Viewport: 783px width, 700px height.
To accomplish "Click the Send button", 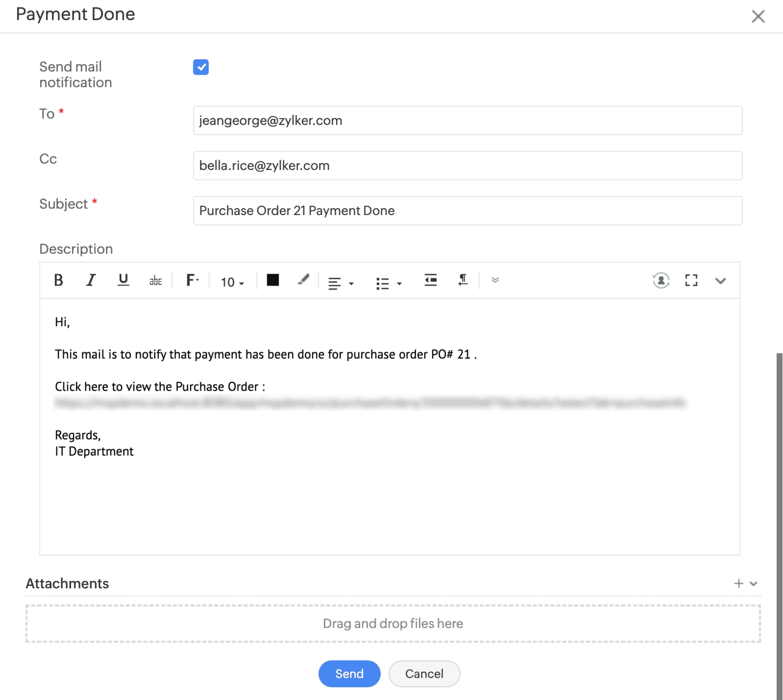I will (x=349, y=674).
